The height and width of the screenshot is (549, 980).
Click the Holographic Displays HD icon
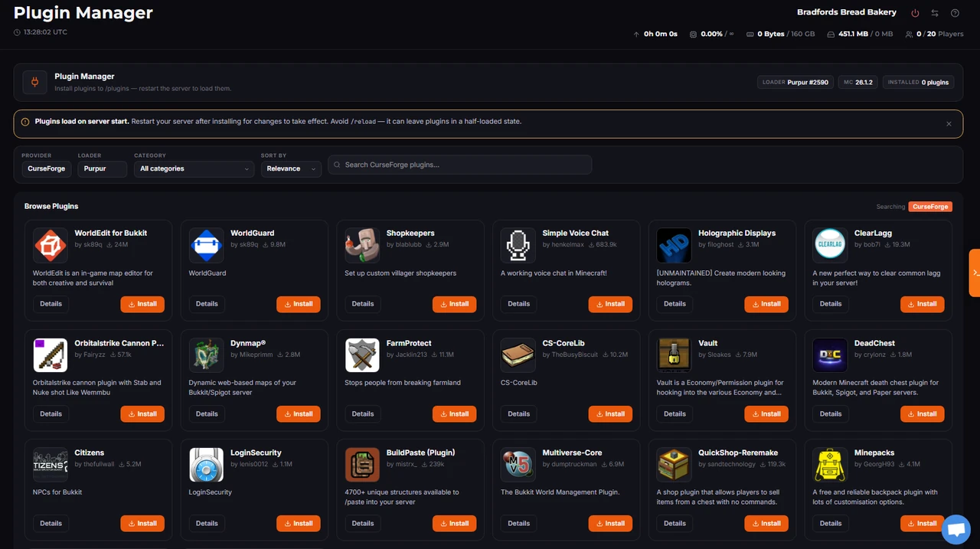[x=674, y=245]
